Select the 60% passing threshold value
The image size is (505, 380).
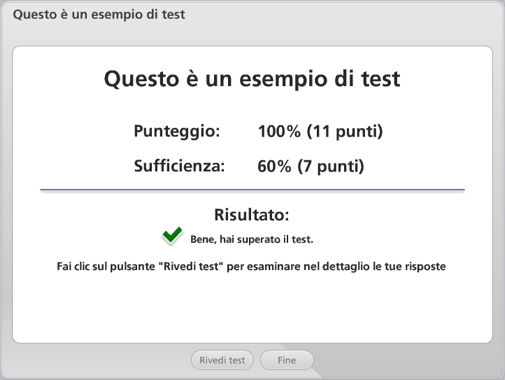[x=274, y=166]
